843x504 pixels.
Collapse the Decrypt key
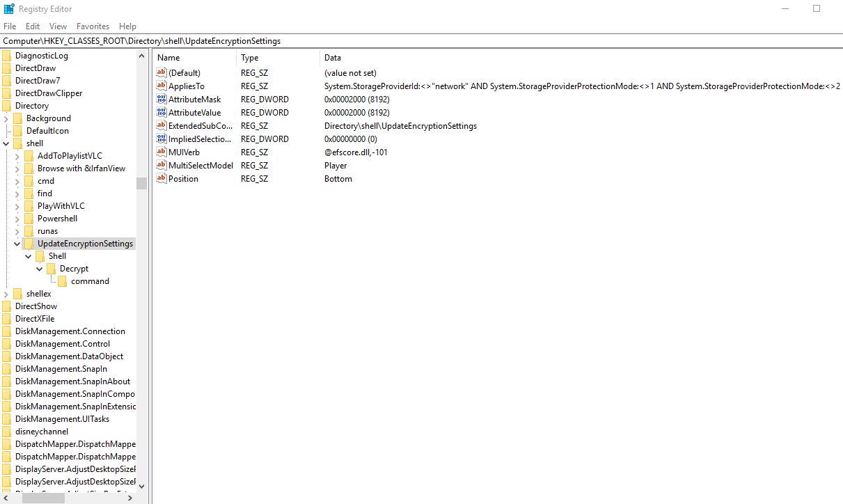pyautogui.click(x=39, y=269)
